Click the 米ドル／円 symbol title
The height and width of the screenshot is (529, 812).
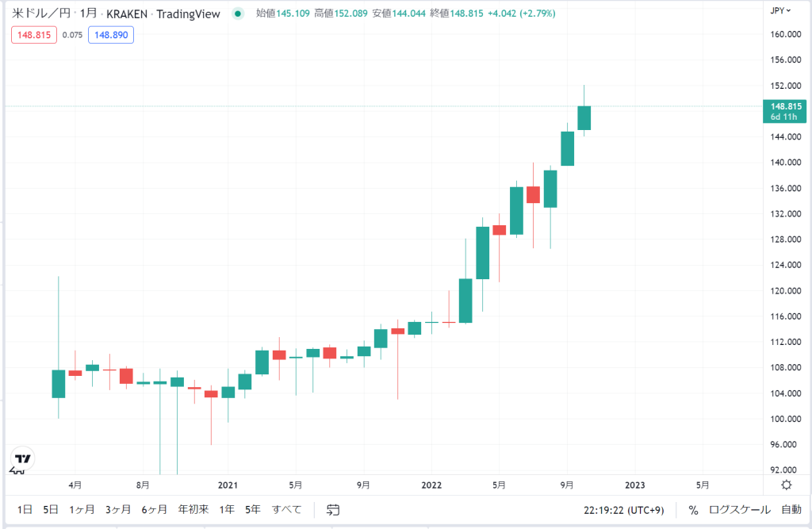pos(43,13)
